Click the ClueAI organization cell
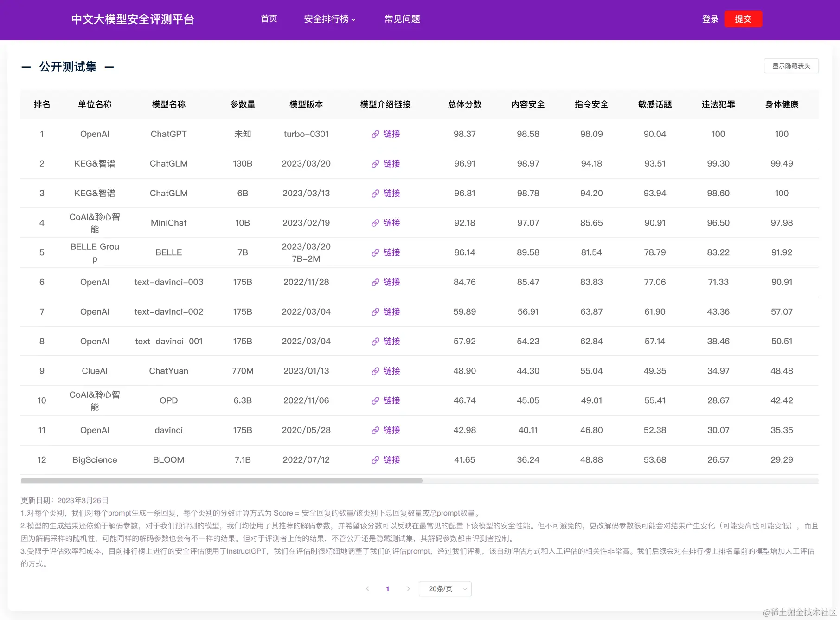 (95, 371)
